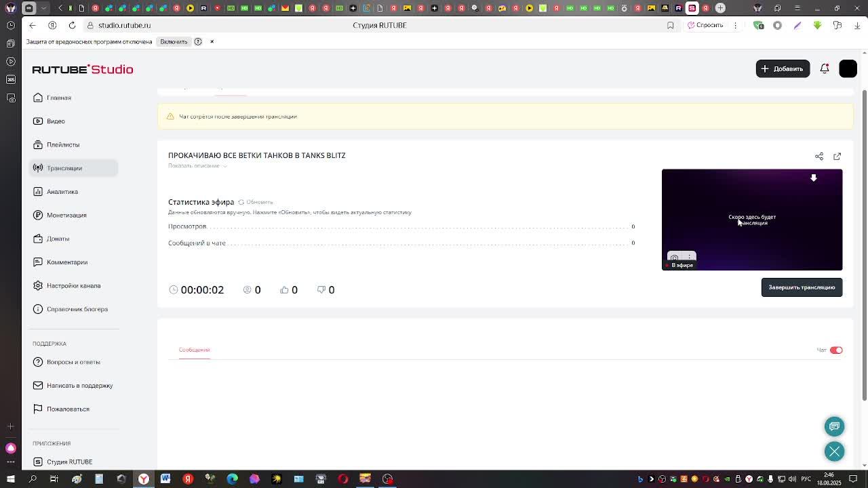Click the Вопросы и ответы icon

[x=38, y=362]
